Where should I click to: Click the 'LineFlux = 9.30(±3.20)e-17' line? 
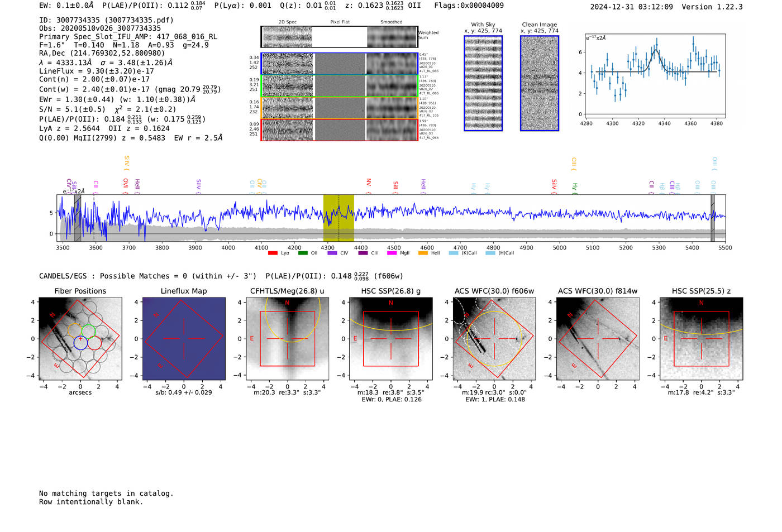pyautogui.click(x=97, y=71)
